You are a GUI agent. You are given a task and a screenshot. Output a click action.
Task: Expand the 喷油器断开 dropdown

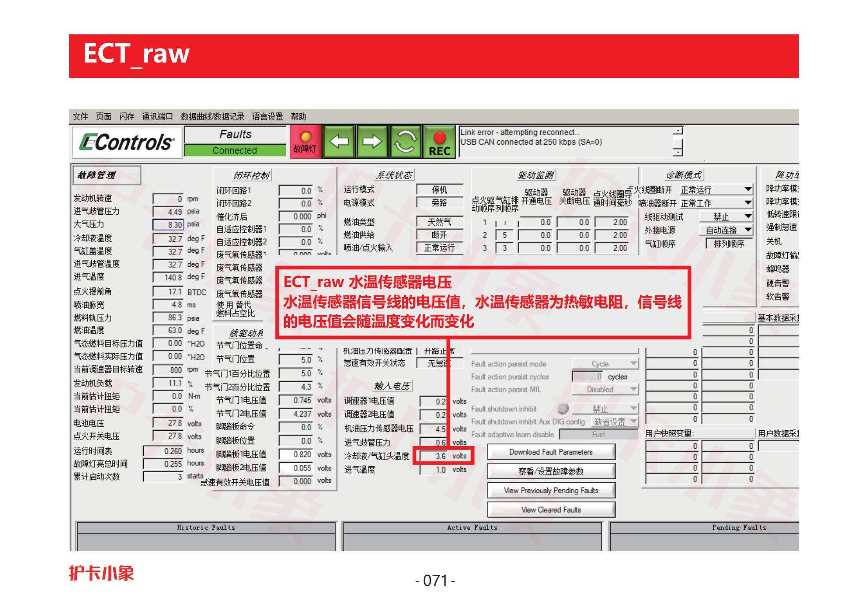point(748,203)
